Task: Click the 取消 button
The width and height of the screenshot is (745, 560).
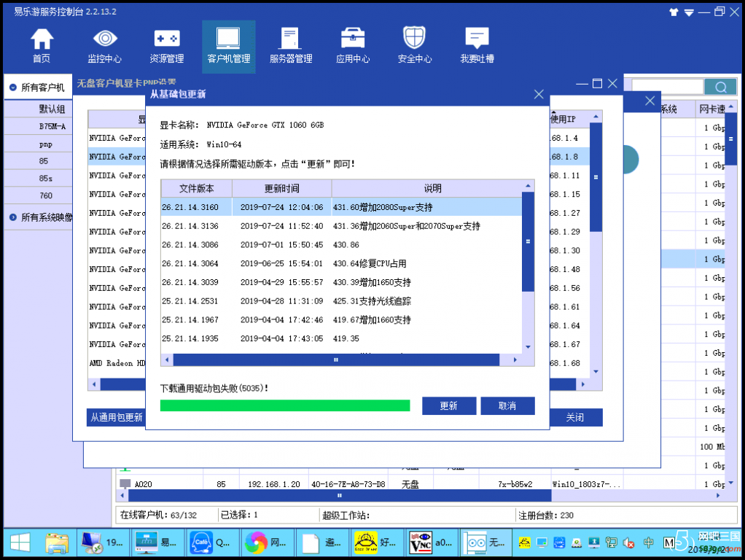Action: (x=507, y=406)
